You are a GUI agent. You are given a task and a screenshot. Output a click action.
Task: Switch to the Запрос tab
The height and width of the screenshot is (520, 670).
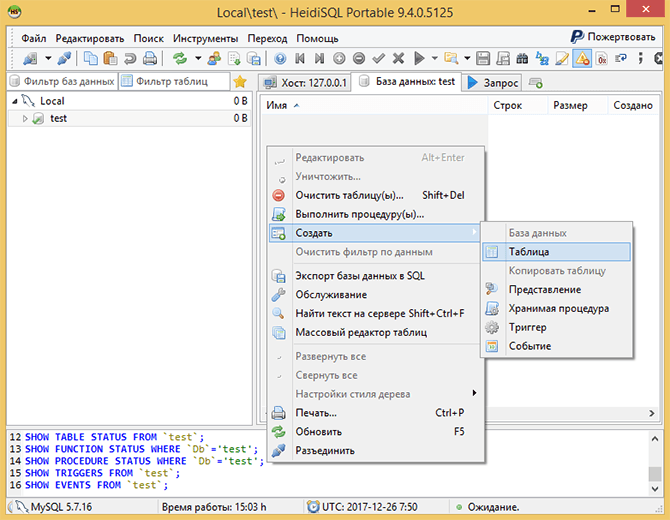(493, 82)
